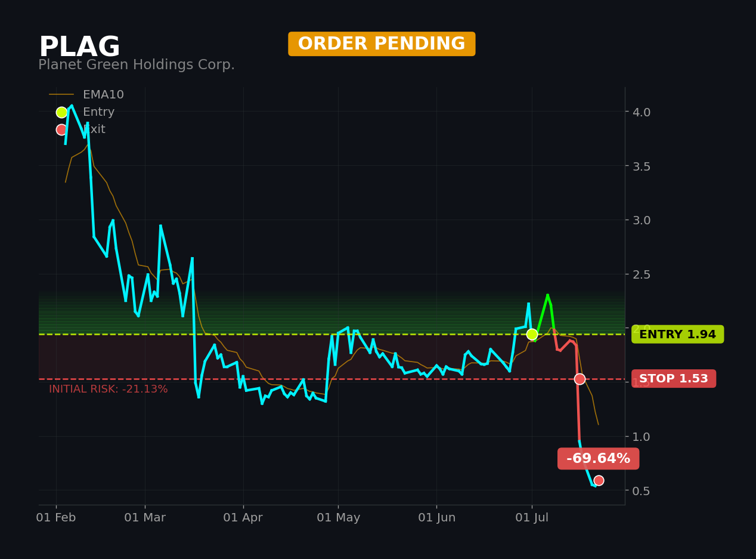Click the 01 Apr x-axis label

[243, 518]
